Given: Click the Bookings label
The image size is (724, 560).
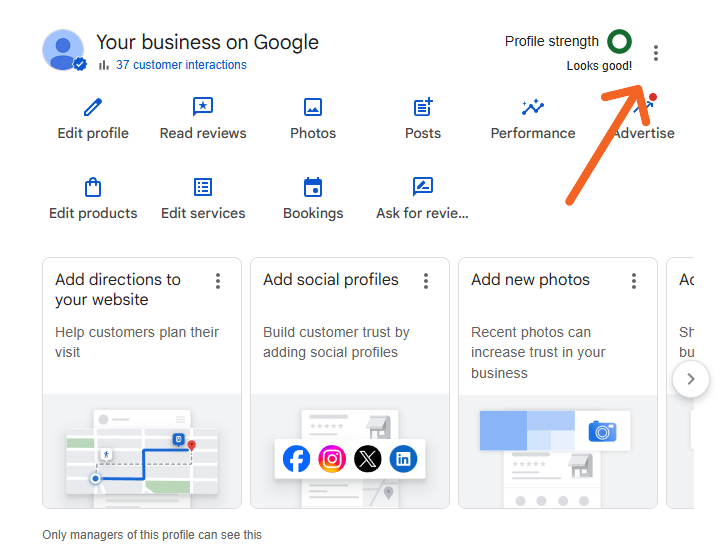Looking at the screenshot, I should pyautogui.click(x=313, y=213).
